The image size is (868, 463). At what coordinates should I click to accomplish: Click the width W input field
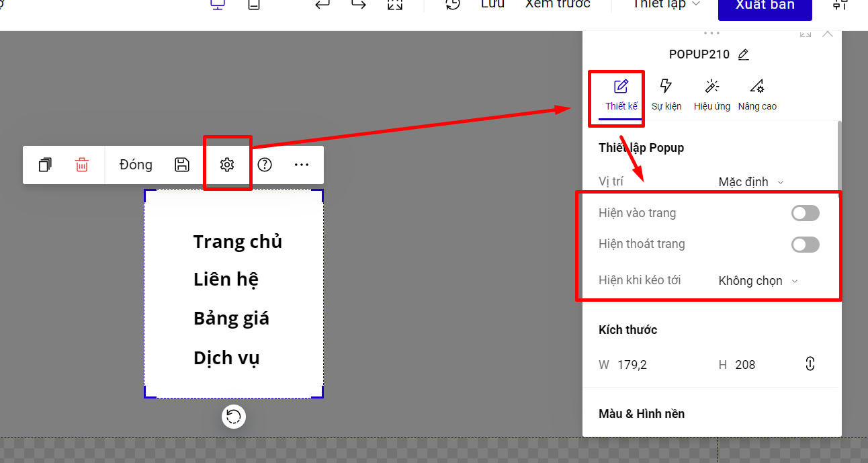pos(645,365)
